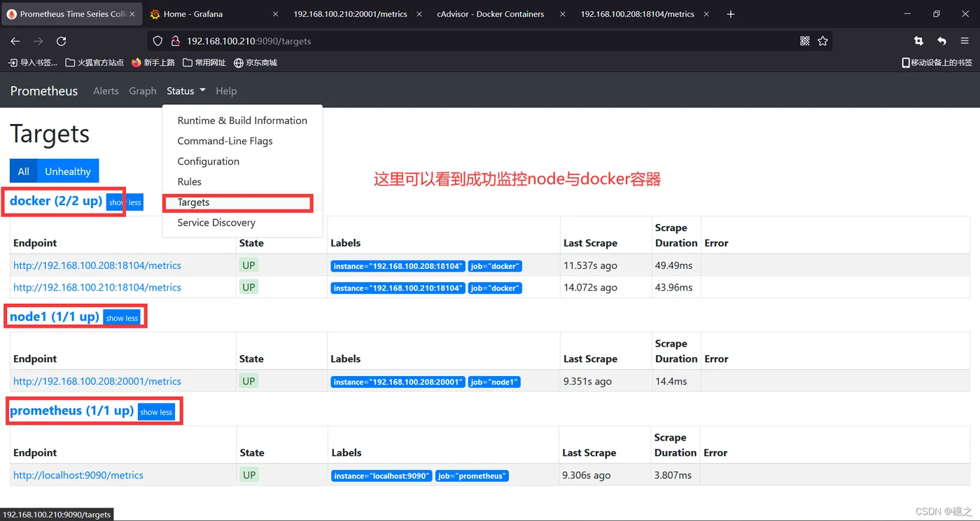Collapse node1 group with show less

tap(122, 318)
